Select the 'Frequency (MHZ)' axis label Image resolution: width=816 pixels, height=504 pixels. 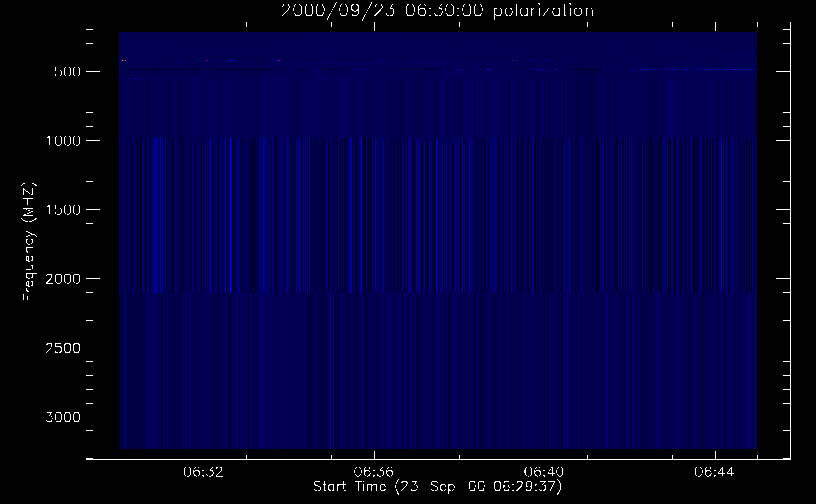tap(29, 241)
